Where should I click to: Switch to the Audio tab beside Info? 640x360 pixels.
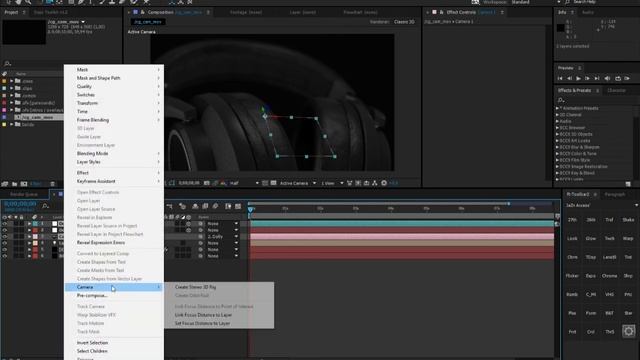(x=588, y=12)
